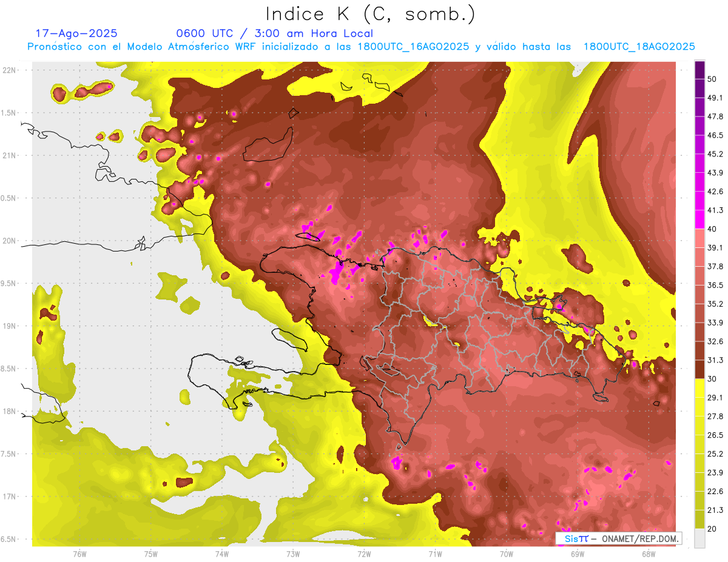Screen dimensions: 728x562
Task: Select the "41.3" legend value
Action: (x=715, y=211)
